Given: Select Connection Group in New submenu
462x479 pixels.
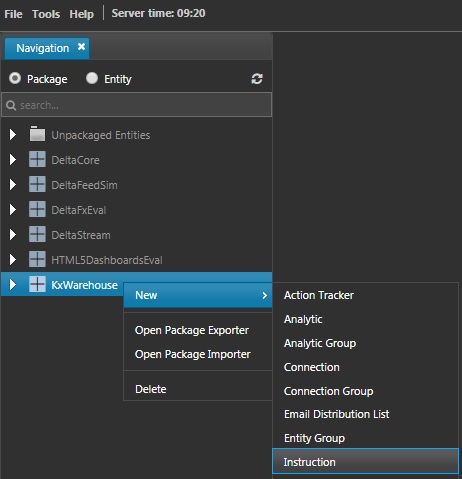Looking at the screenshot, I should coord(365,391).
